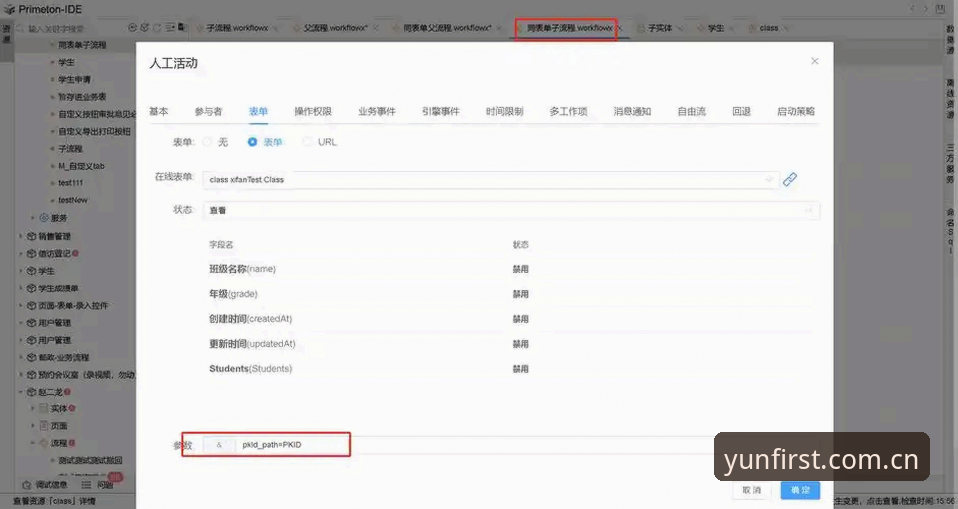
Task: Click the collapse-all list icon in tree toolbar
Action: tap(170, 27)
